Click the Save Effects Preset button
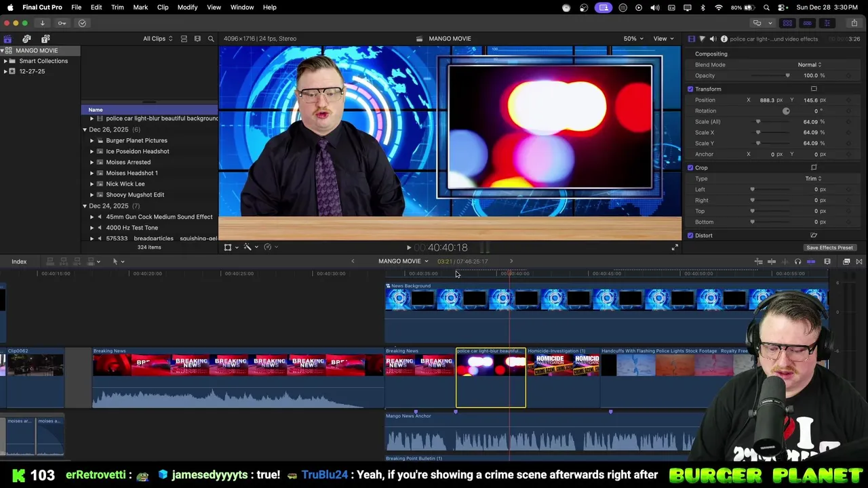Image resolution: width=868 pixels, height=488 pixels. click(x=829, y=247)
